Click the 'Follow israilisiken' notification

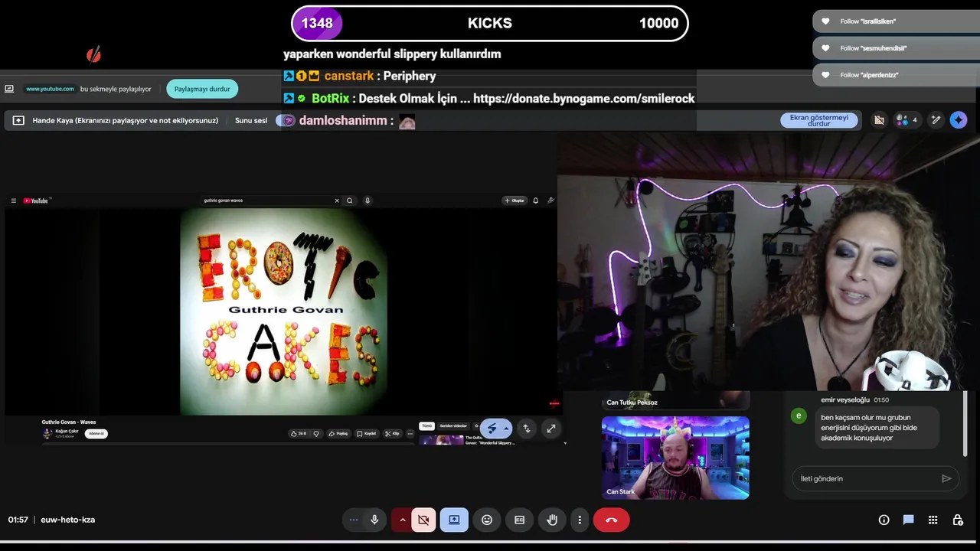click(x=896, y=21)
